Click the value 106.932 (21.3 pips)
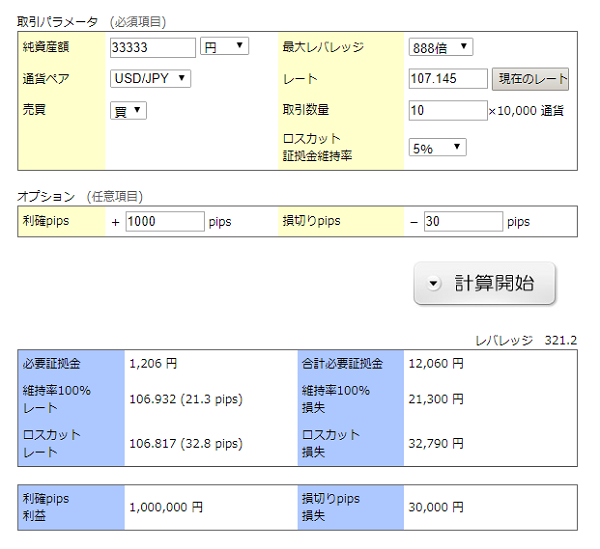Screen dimensions: 600x549 point(186,399)
